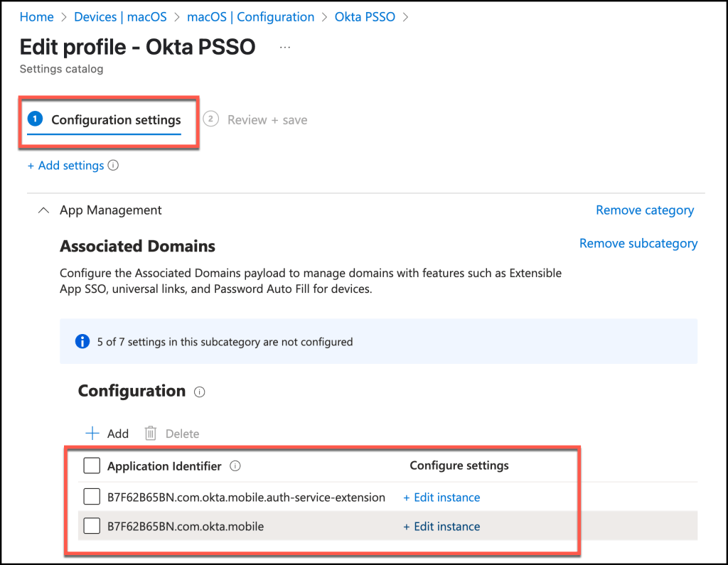Click the info icon next to Configuration heading

[200, 392]
